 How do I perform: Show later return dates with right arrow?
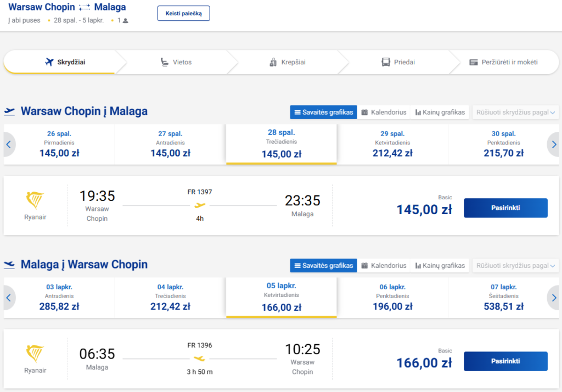click(553, 298)
